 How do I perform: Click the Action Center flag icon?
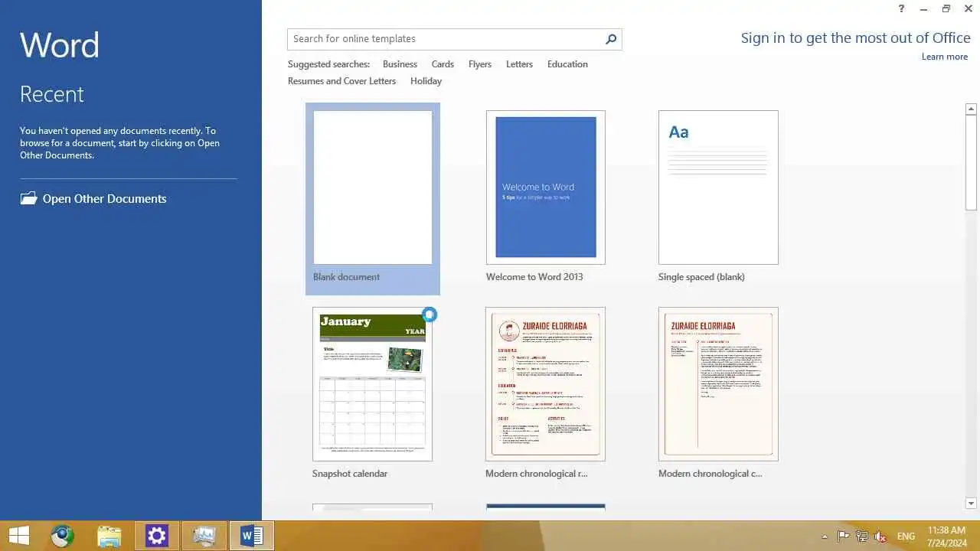click(x=843, y=536)
